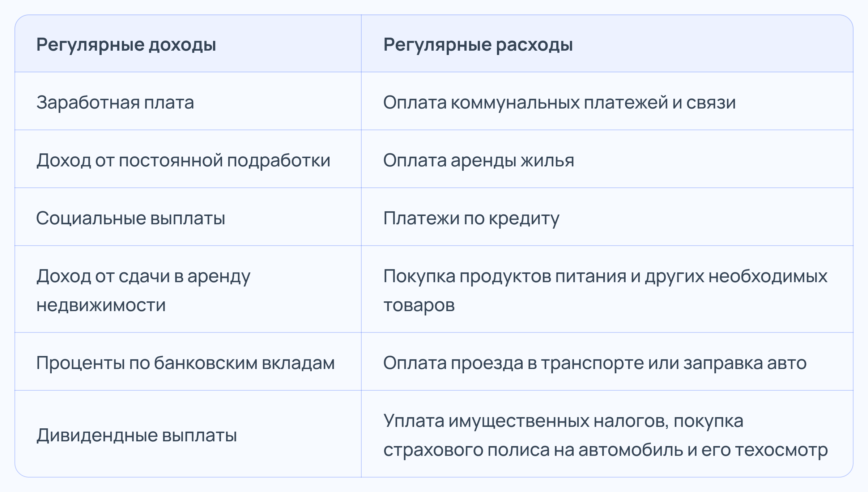Click the "Дивидендные выплаты" cell
Viewport: 868px width, 492px height.
point(137,435)
